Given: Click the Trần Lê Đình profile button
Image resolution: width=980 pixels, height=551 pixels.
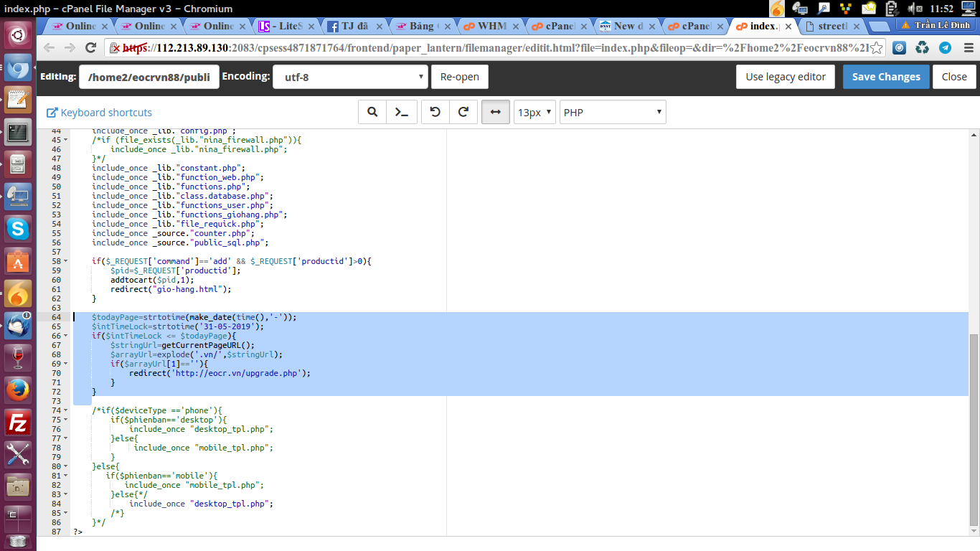Looking at the screenshot, I should pos(936,25).
